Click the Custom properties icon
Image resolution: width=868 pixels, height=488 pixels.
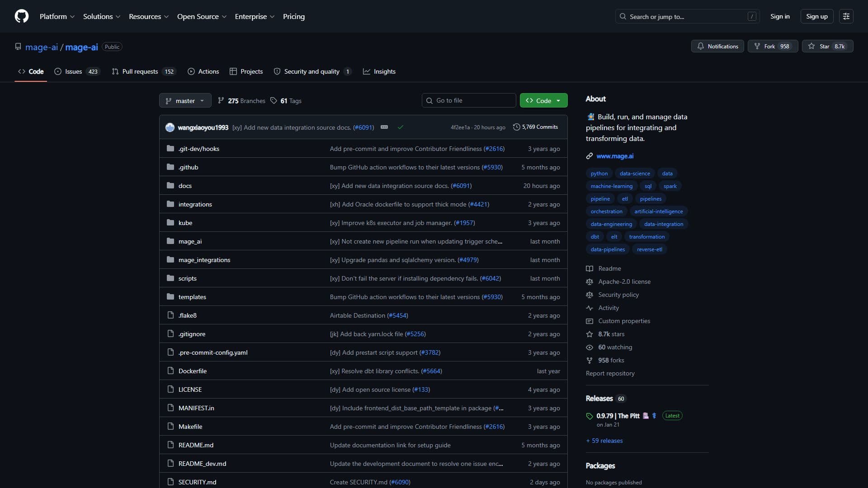590,321
